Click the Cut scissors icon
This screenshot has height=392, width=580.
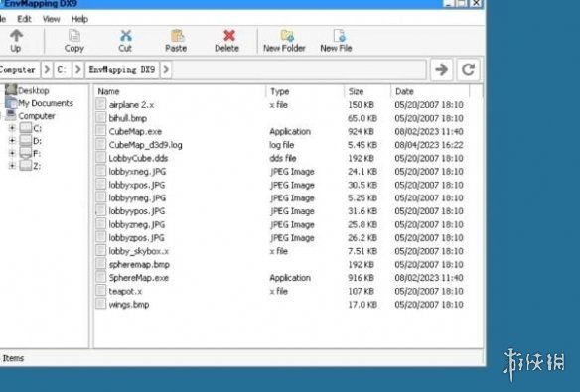pos(126,36)
